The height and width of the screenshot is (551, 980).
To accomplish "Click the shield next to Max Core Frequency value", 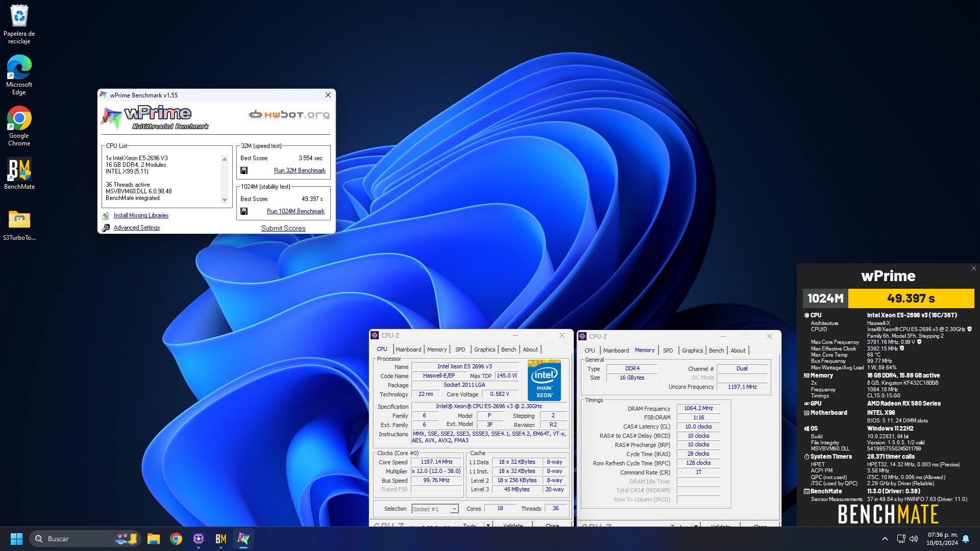I will 919,342.
